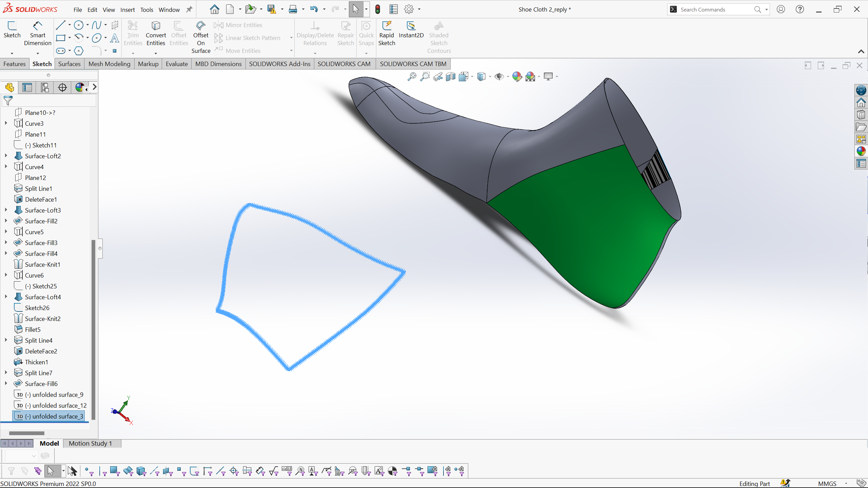The width and height of the screenshot is (868, 488).
Task: Click the Smart Dimension tool
Action: [37, 34]
